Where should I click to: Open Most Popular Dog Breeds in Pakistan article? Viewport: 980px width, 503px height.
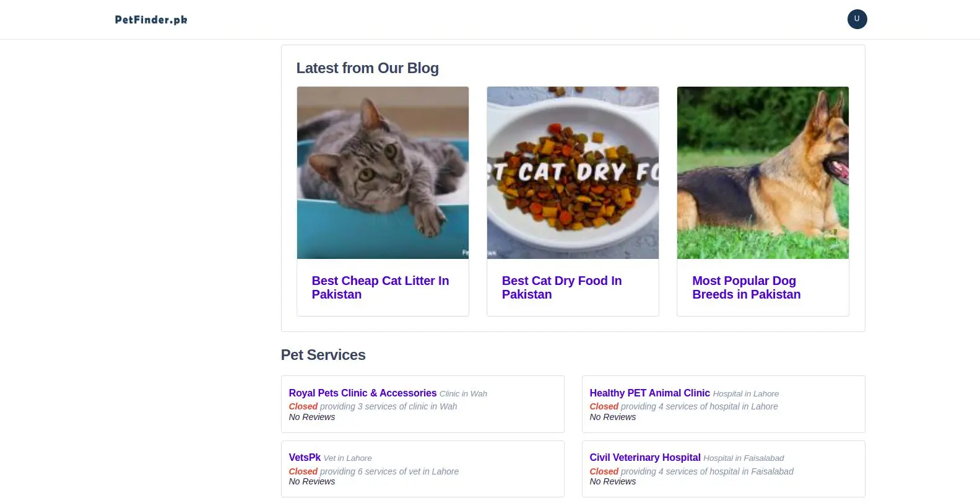[x=746, y=287]
